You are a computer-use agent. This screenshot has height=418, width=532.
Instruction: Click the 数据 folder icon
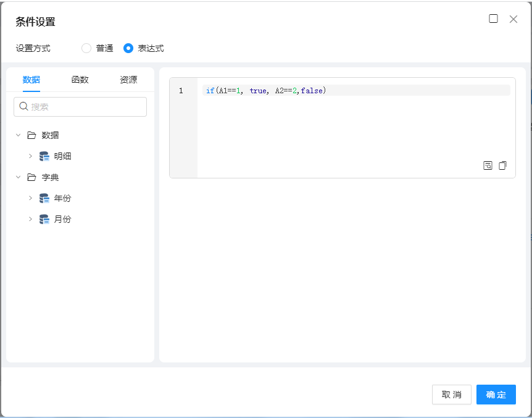[31, 135]
